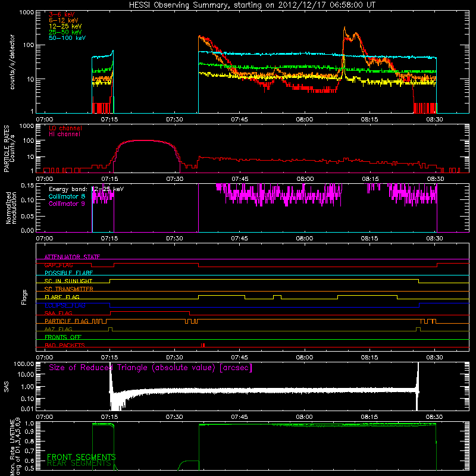Click the ECLIPSE_FLAG label

(x=65, y=305)
